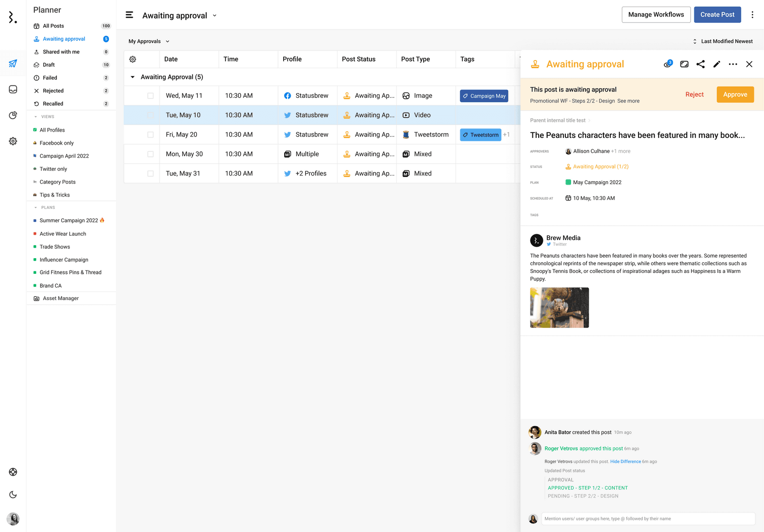The width and height of the screenshot is (764, 532).
Task: Click the comment mention input field
Action: [x=648, y=519]
